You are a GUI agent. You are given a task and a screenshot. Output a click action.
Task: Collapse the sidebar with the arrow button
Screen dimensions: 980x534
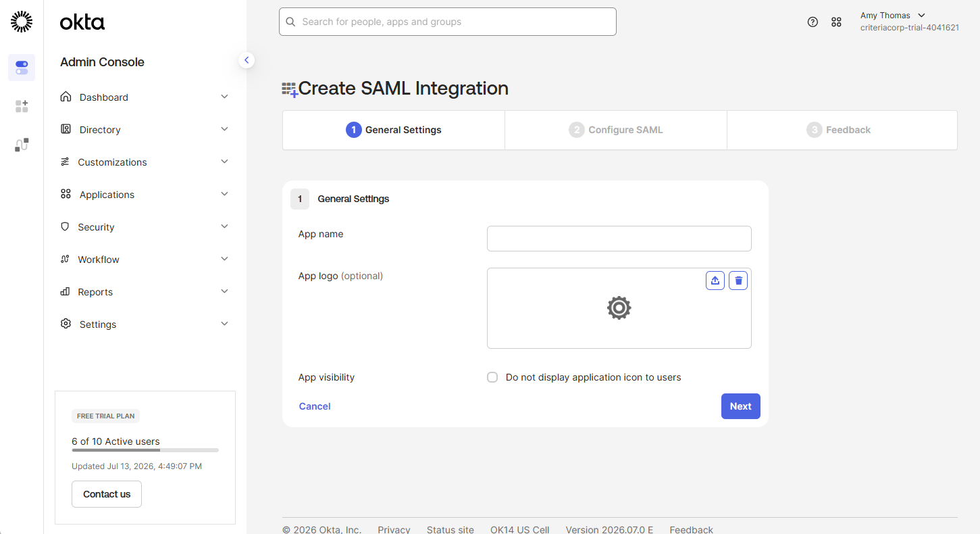click(247, 60)
